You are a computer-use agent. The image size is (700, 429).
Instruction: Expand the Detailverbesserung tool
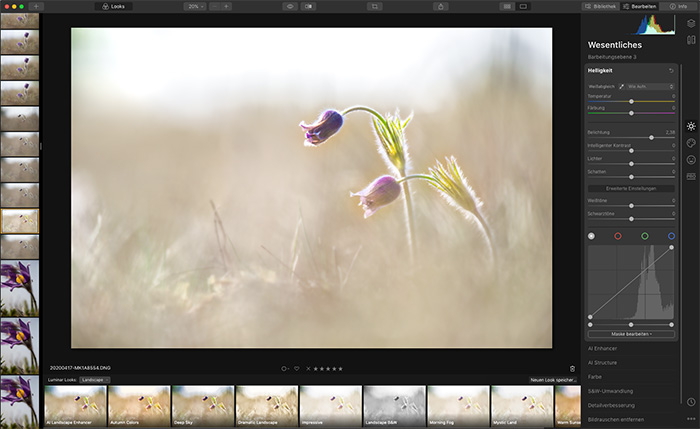click(611, 406)
